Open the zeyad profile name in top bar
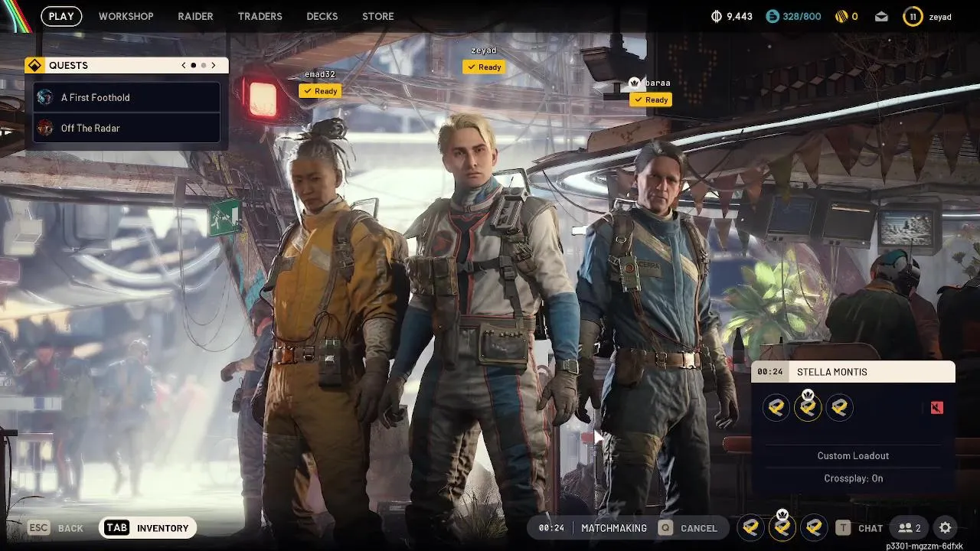Image resolution: width=980 pixels, height=551 pixels. (940, 17)
